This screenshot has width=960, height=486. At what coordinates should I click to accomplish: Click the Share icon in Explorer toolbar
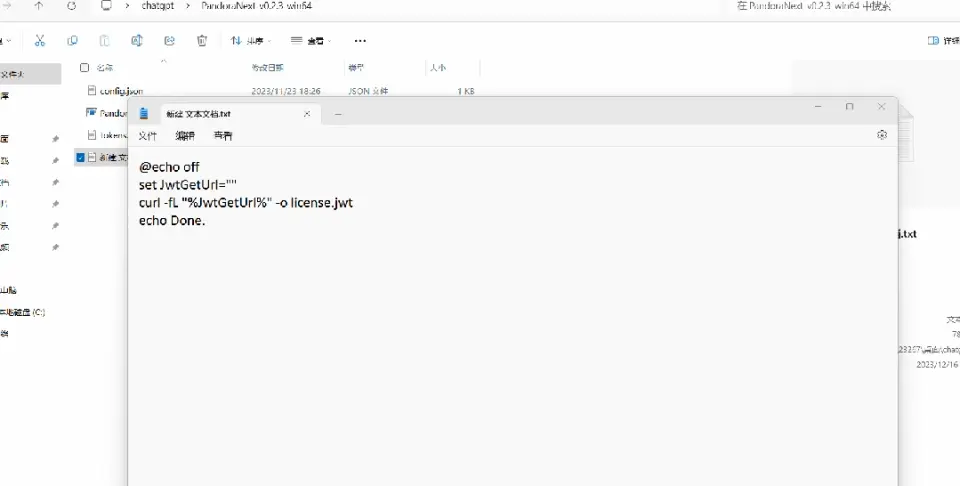170,40
